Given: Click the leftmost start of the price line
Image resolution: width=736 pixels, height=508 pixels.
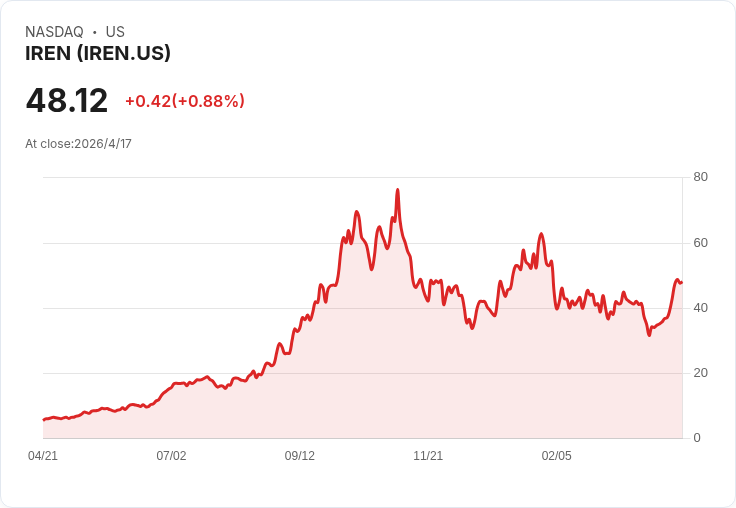Looking at the screenshot, I should [x=44, y=420].
